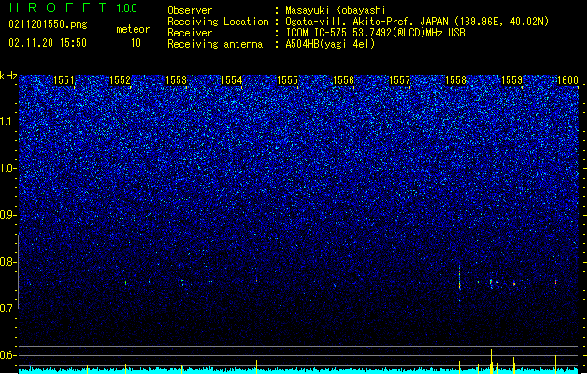Viewport: 588px width, 374px height.
Task: Click the green echo mark below 1552
Action: (x=125, y=282)
